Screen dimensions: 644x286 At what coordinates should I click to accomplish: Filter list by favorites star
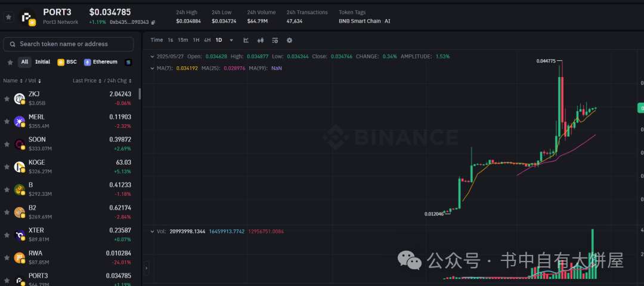10,62
